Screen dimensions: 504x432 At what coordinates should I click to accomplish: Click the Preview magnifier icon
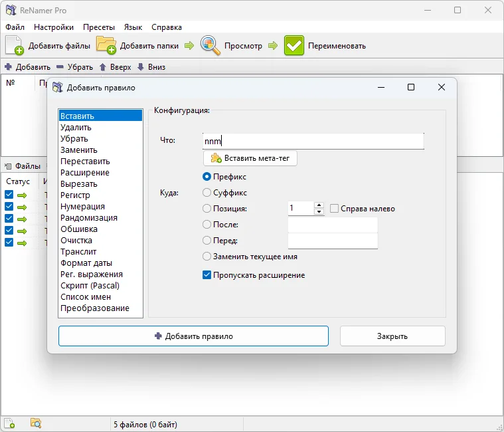(x=210, y=46)
